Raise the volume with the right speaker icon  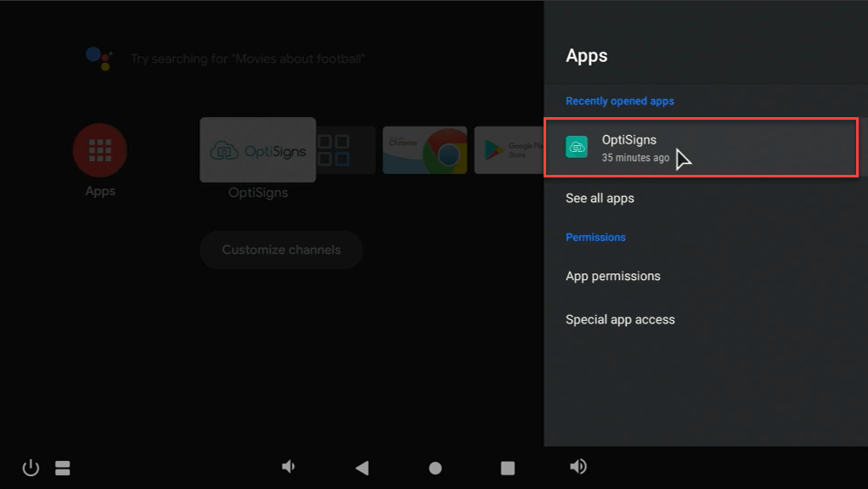(578, 466)
